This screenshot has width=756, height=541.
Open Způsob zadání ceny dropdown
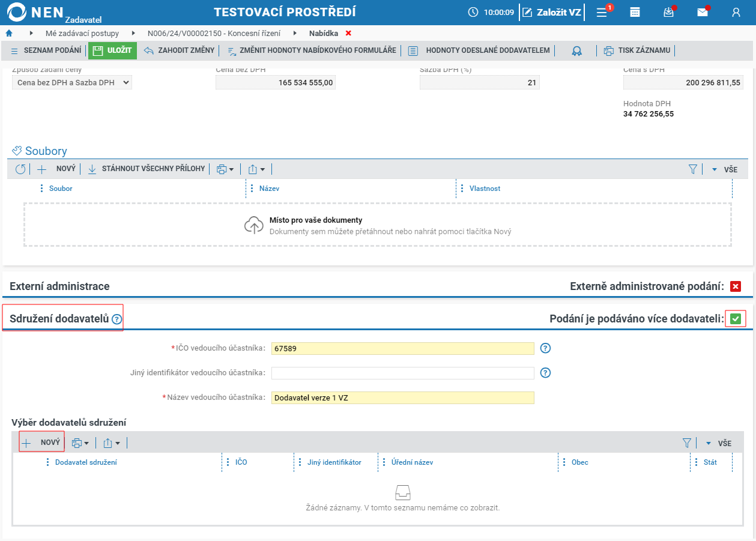click(x=72, y=83)
